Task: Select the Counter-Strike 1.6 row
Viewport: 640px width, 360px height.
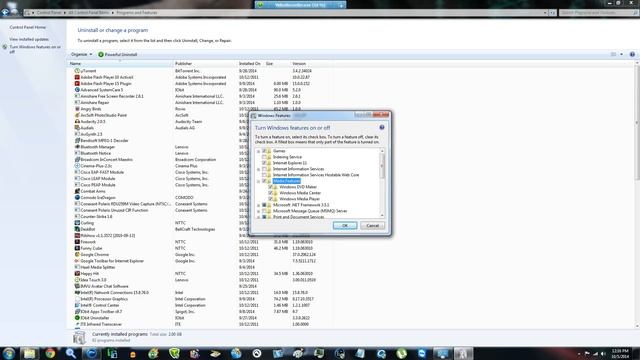Action: click(x=200, y=217)
